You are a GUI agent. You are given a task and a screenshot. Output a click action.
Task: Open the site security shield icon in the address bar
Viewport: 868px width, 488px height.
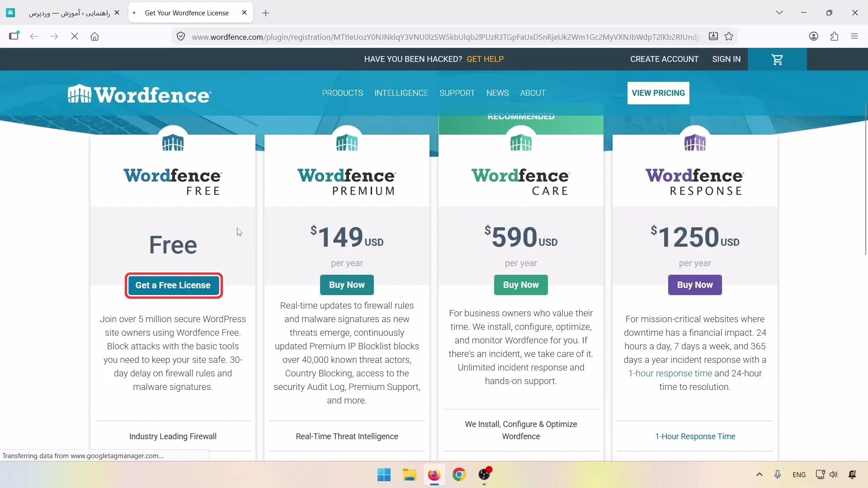tap(181, 37)
